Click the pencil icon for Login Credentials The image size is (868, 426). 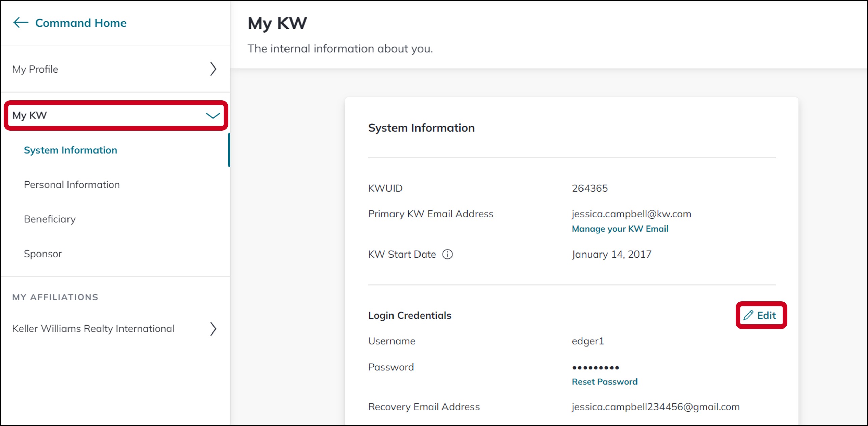coord(748,315)
